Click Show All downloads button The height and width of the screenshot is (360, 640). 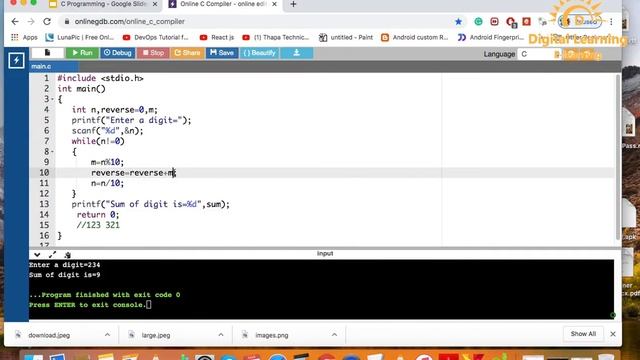[583, 334]
